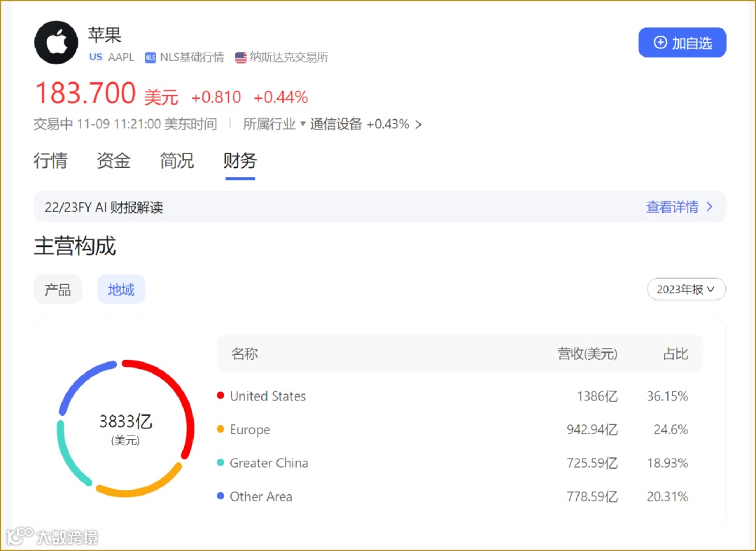Click the stock price 183.700
Screen dimensions: 756x551
pyautogui.click(x=85, y=92)
